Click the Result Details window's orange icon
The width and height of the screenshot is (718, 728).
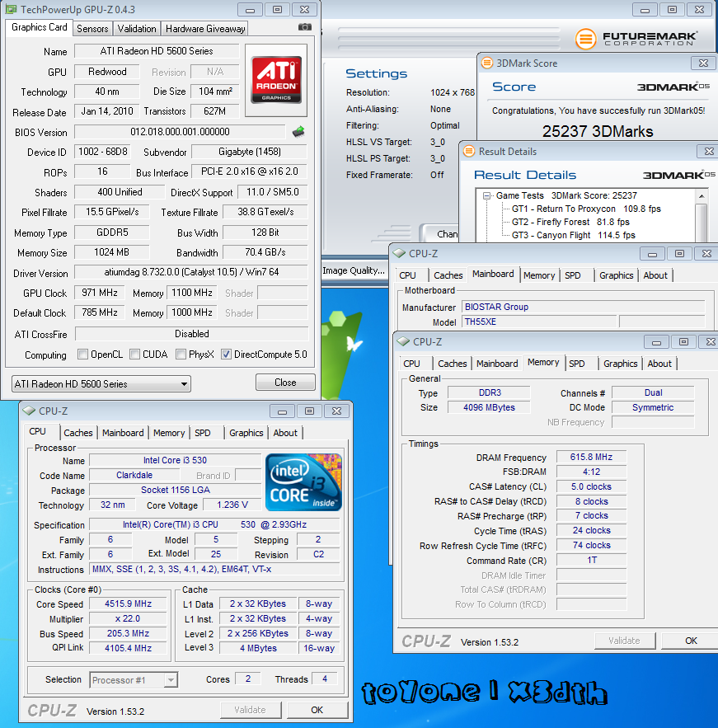pos(469,151)
